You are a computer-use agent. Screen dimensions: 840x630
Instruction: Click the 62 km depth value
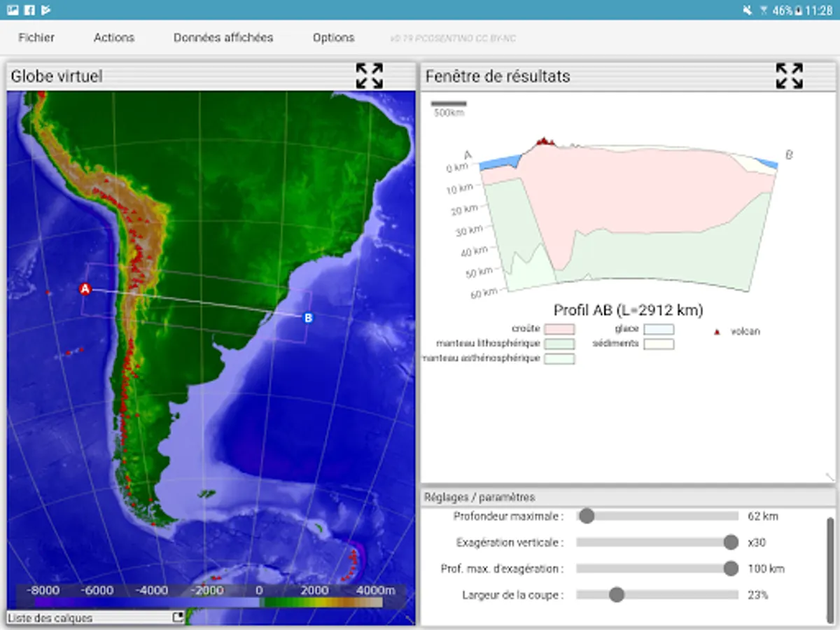[762, 517]
